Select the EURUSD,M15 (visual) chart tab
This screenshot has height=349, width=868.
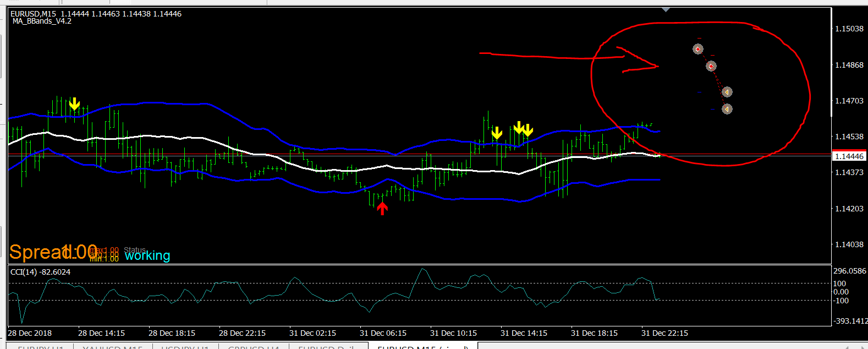click(422, 346)
